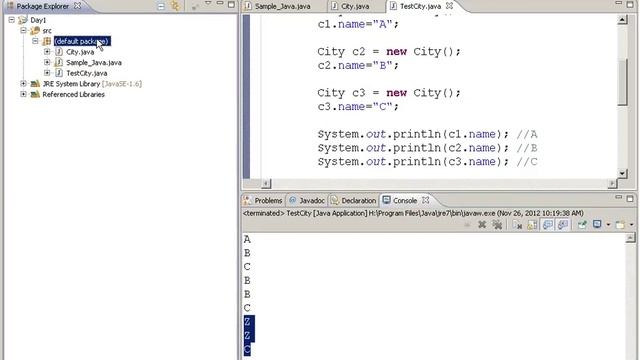Click Open Console icon
640x360 pixels.
(x=620, y=224)
